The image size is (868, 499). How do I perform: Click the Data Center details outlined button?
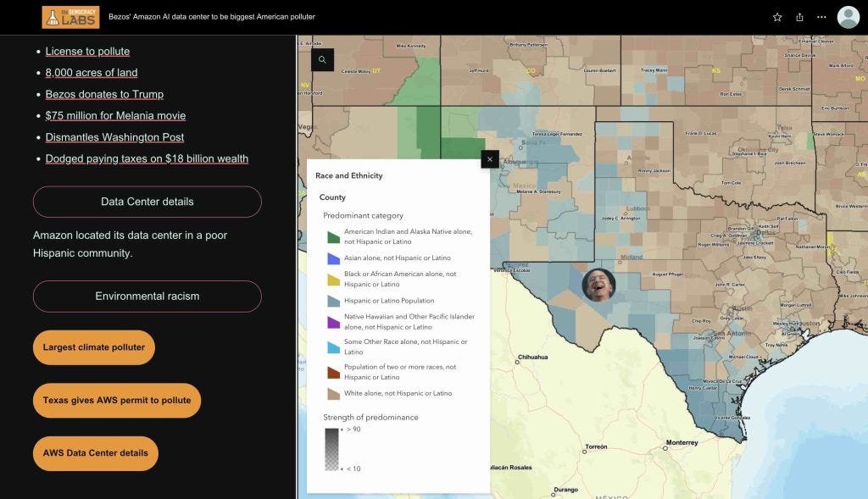coord(147,202)
